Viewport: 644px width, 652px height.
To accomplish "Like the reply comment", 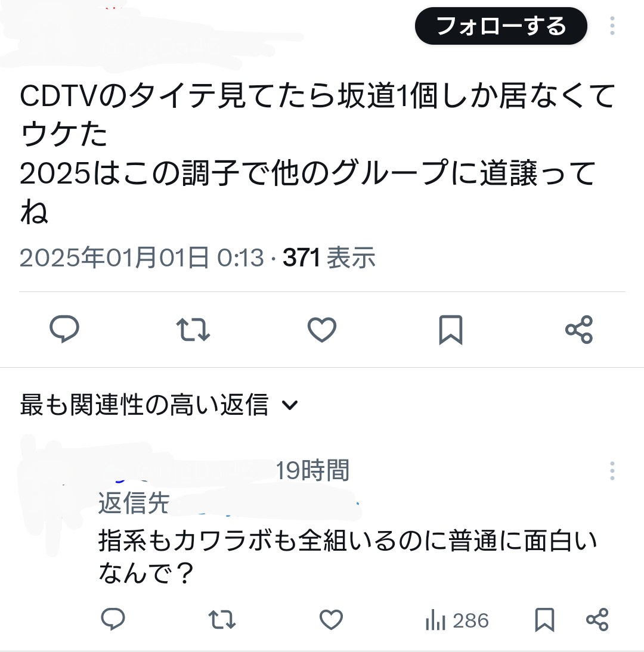I will pos(331,620).
